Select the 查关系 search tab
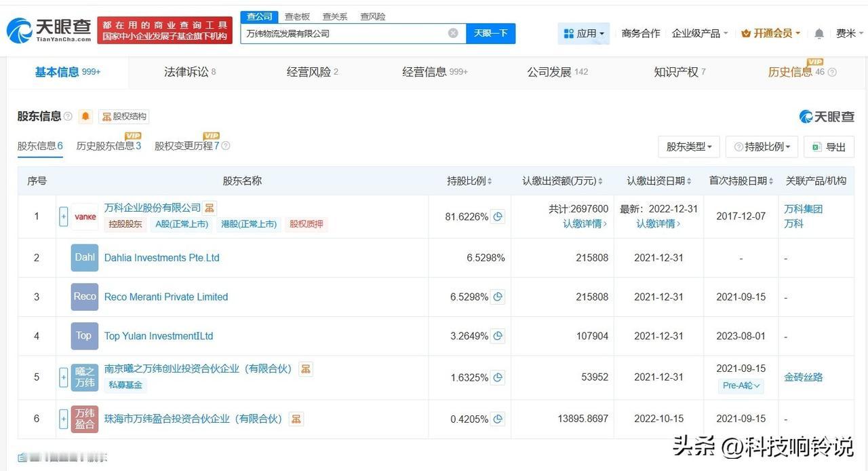The width and height of the screenshot is (868, 471). coord(335,16)
